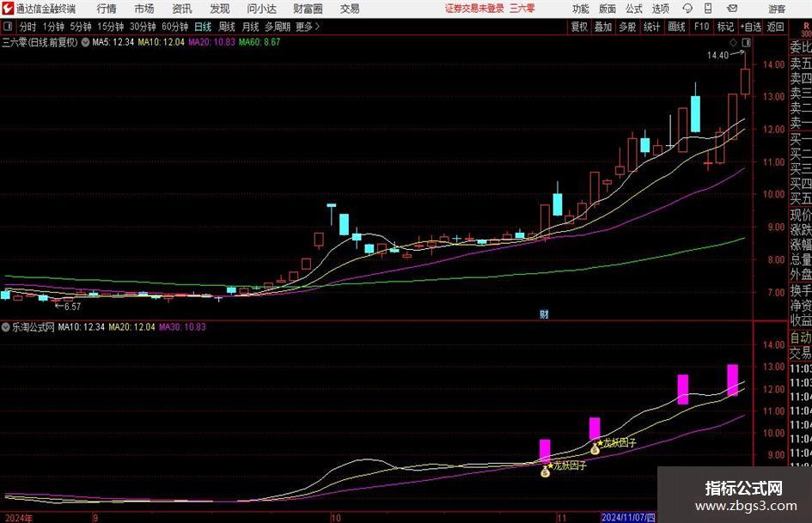Click the lower 龙妖因子 label near 9.00
The height and width of the screenshot is (523, 812).
coord(571,465)
